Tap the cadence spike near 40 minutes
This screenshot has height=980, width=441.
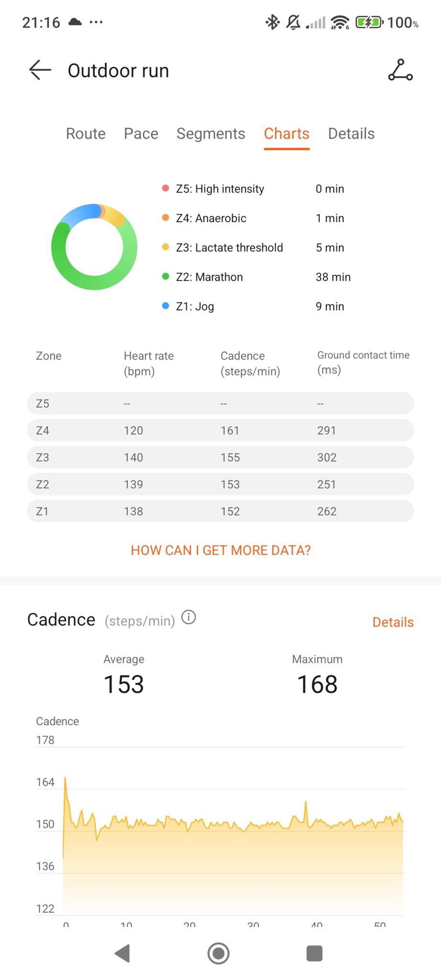[x=306, y=802]
